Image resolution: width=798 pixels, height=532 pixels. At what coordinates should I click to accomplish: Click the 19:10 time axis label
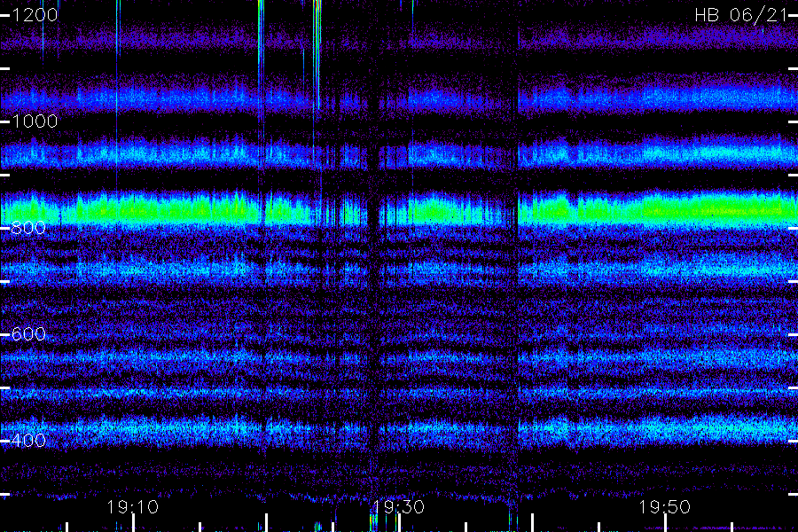pos(132,507)
